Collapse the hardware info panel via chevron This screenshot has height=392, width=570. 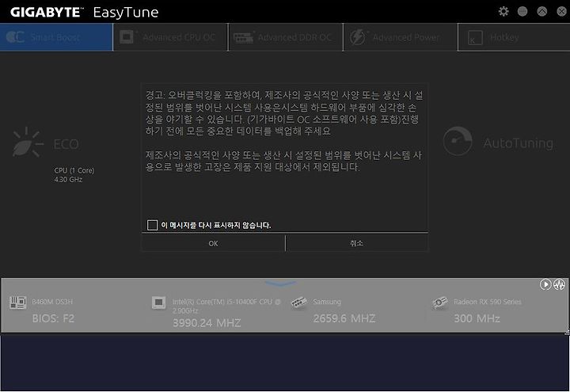280,284
